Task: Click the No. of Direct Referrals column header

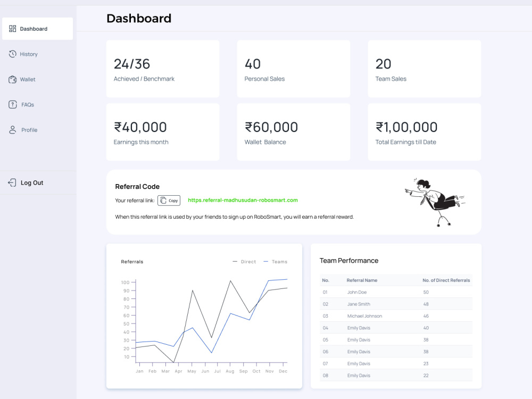Action: (446, 280)
